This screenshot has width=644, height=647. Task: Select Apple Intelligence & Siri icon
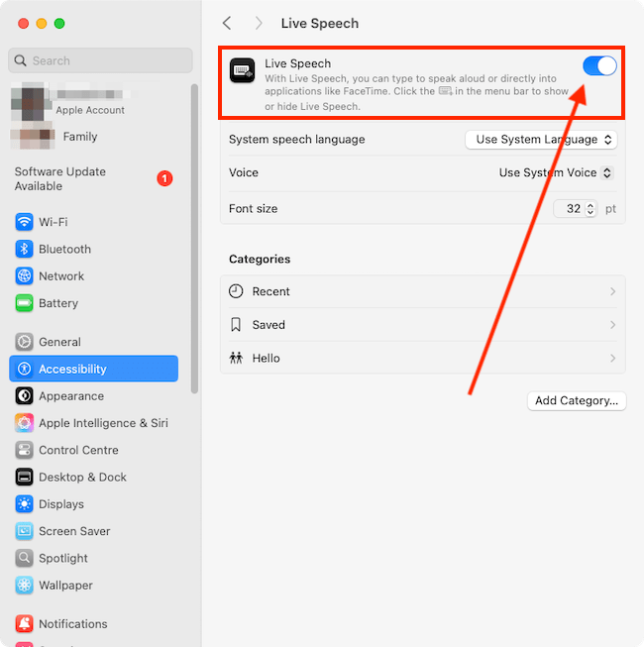25,423
